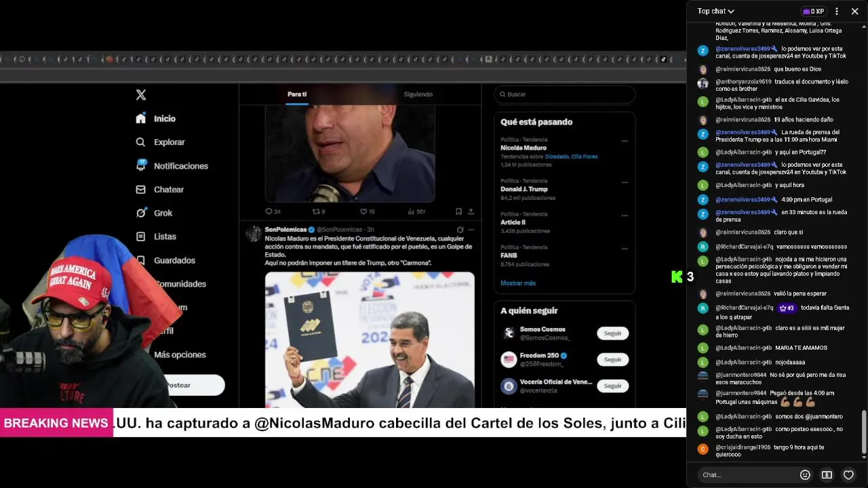The width and height of the screenshot is (868, 488).
Task: Open Explorar magnifier icon in sidebar
Action: (x=140, y=142)
